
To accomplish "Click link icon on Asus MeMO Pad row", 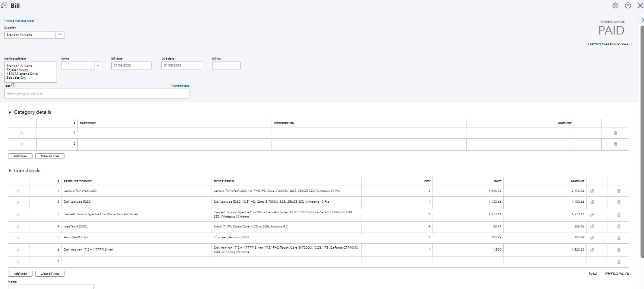I will (592, 238).
